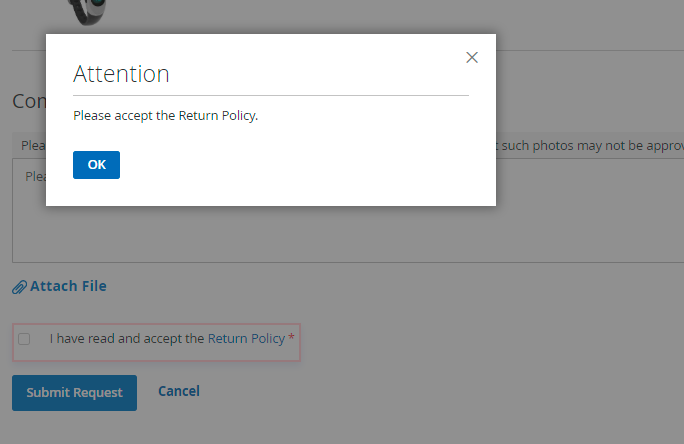This screenshot has height=444, width=684.
Task: Click the paperclip attachment icon
Action: 19,287
